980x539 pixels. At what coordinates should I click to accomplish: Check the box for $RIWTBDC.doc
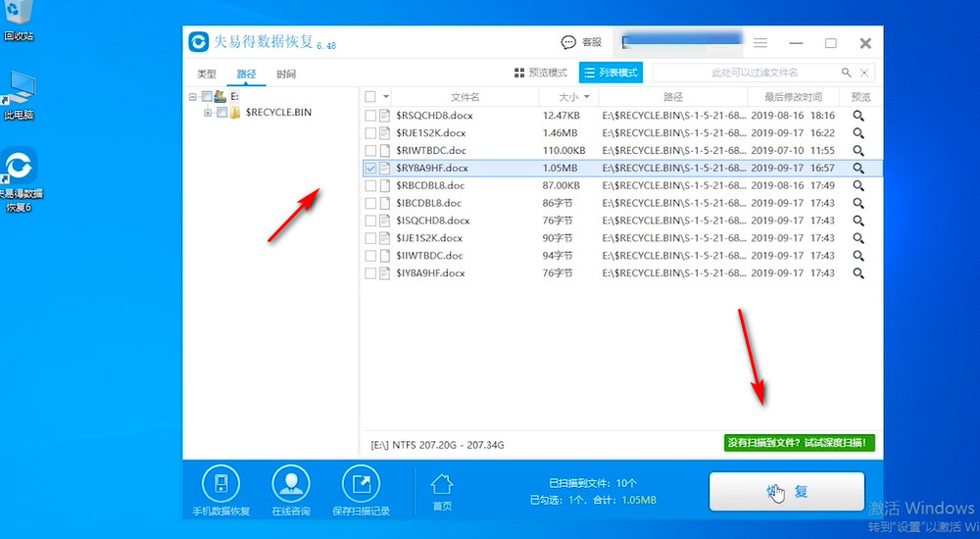pos(370,151)
